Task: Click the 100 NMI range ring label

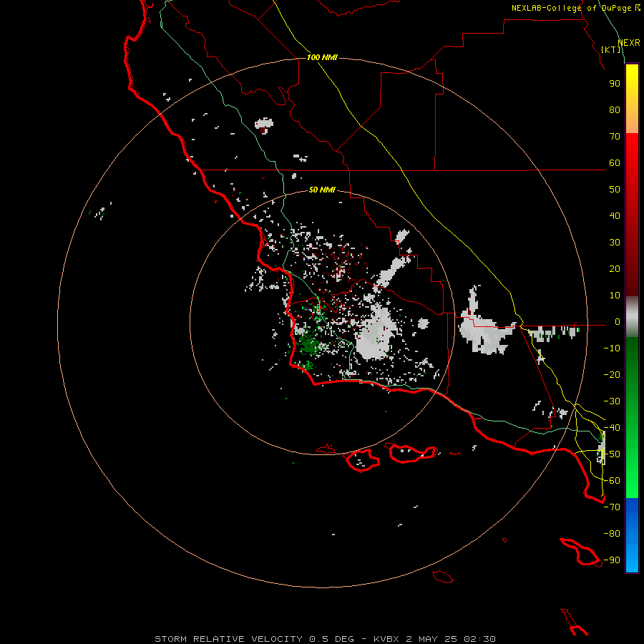Action: click(322, 57)
